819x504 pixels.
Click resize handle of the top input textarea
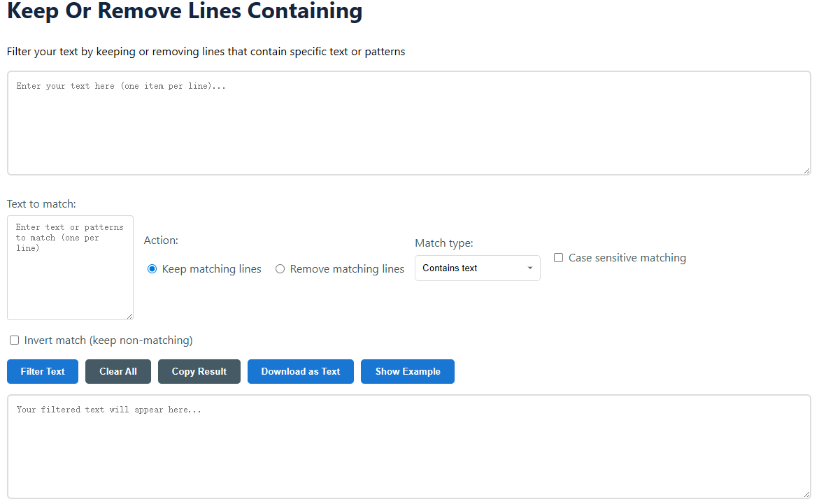[x=806, y=171]
